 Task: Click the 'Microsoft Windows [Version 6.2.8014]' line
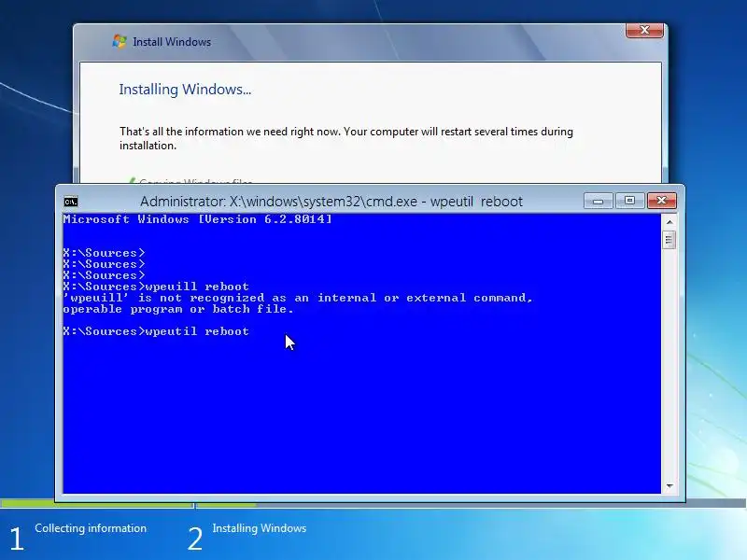pyautogui.click(x=197, y=219)
